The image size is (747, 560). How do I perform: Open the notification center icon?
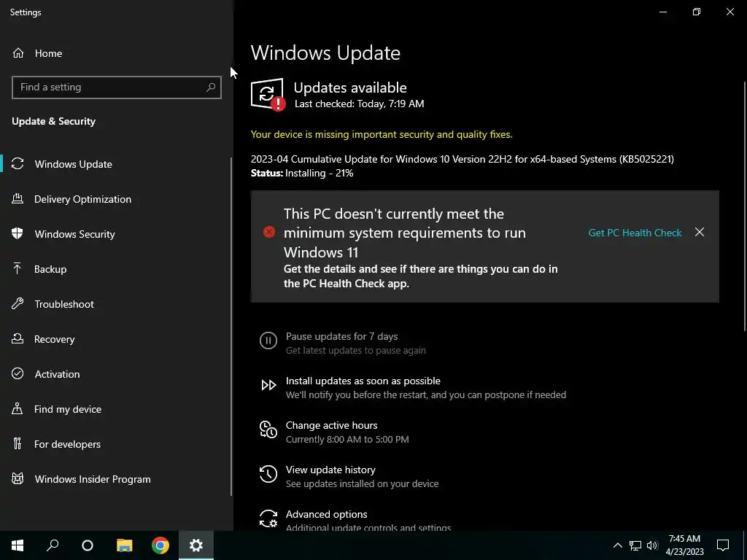pos(723,545)
